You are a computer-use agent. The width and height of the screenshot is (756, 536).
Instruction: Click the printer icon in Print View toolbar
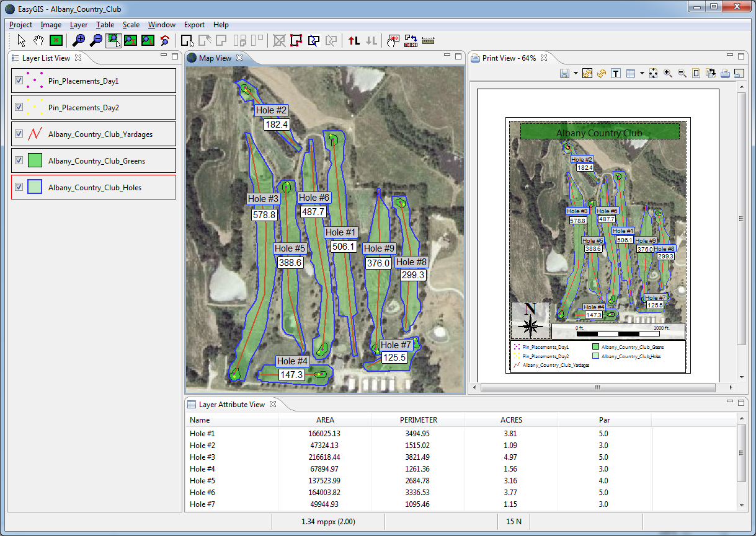tap(725, 73)
